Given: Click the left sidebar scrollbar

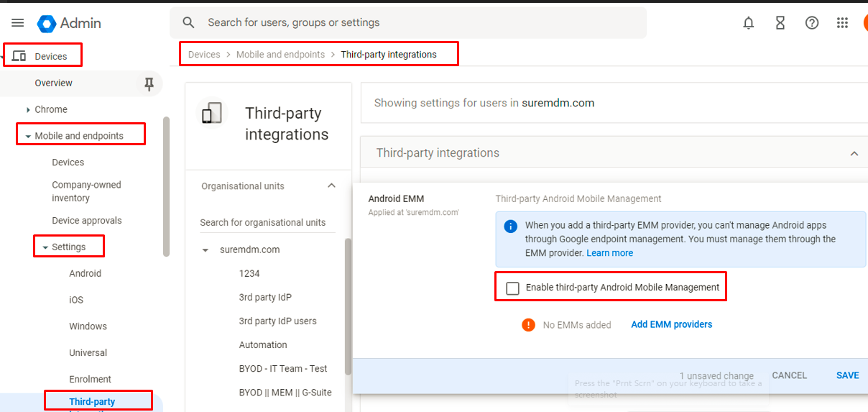Looking at the screenshot, I should (167, 187).
